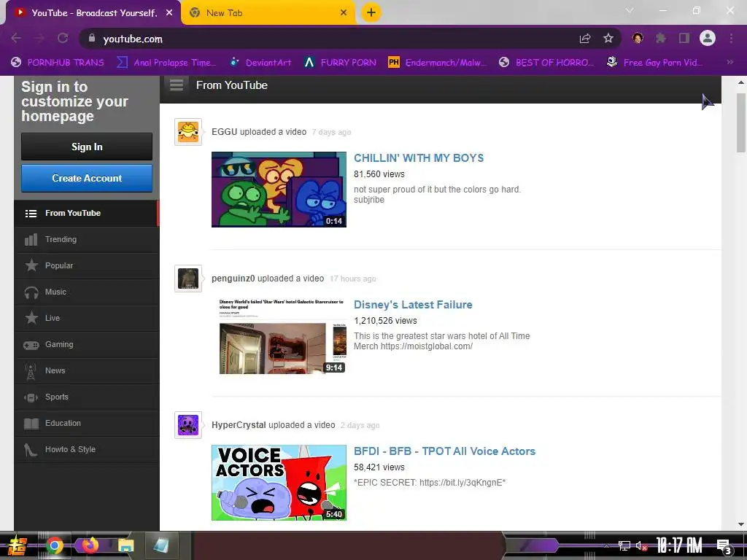747x560 pixels.
Task: Click CHILLIN' WITH MY BOYS title link
Action: (418, 158)
